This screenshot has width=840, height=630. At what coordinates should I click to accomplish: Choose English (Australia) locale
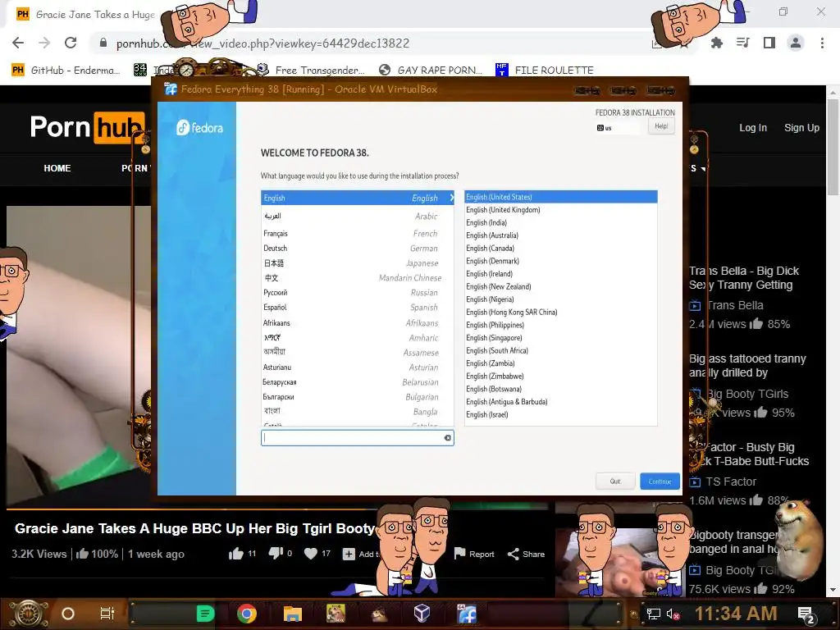point(560,235)
